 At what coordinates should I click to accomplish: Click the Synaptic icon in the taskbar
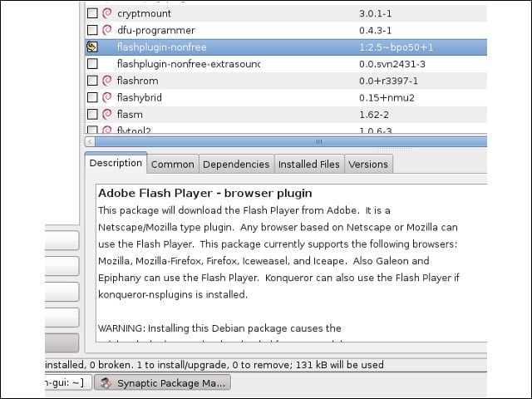106,383
